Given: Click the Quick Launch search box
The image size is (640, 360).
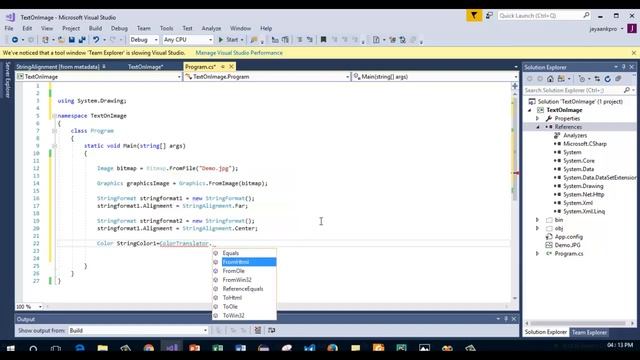Looking at the screenshot, I should (544, 16).
